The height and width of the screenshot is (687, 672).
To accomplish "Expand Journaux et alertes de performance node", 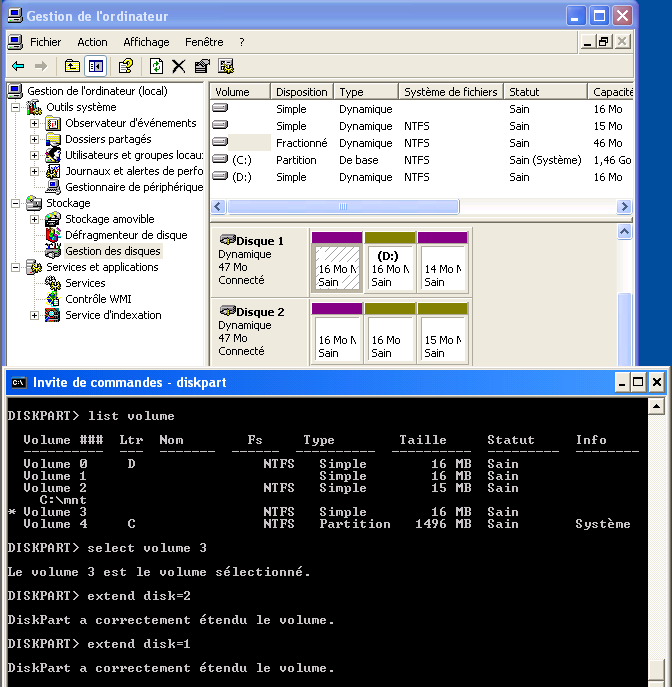I will tap(35, 171).
